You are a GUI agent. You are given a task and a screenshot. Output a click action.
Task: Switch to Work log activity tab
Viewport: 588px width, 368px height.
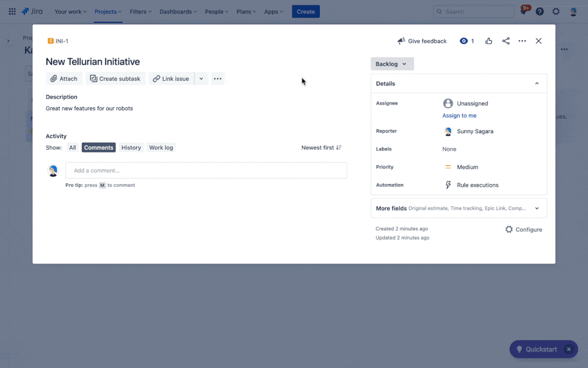[161, 147]
